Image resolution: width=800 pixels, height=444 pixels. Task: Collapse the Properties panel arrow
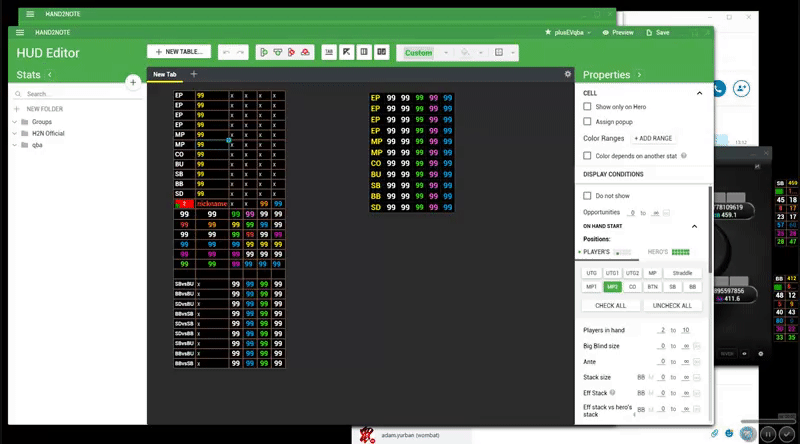[639, 75]
